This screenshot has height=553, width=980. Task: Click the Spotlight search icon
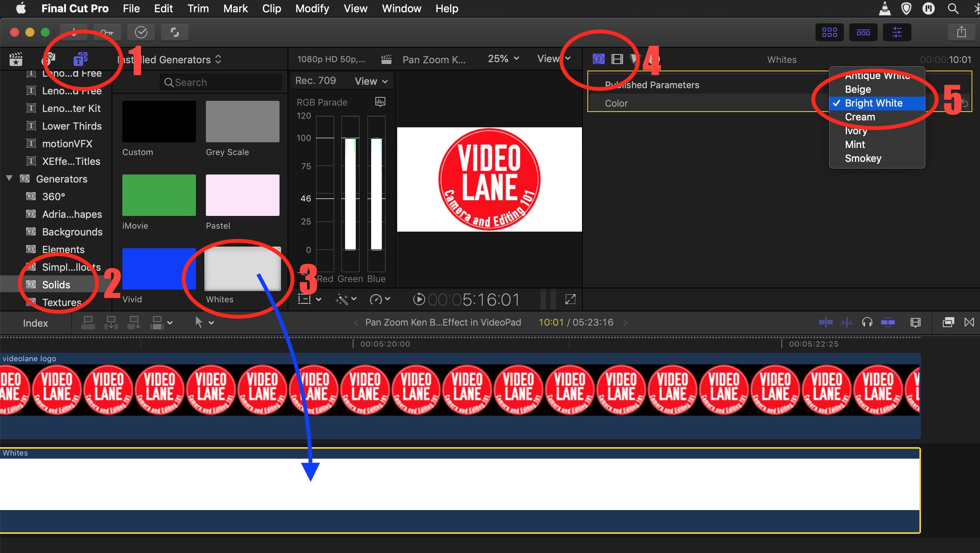[953, 8]
